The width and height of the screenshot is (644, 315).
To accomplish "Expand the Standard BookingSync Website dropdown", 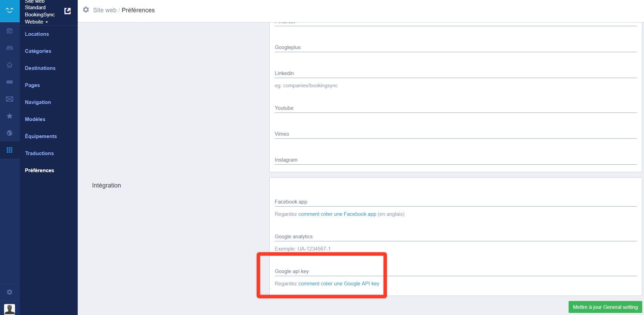I will (39, 15).
